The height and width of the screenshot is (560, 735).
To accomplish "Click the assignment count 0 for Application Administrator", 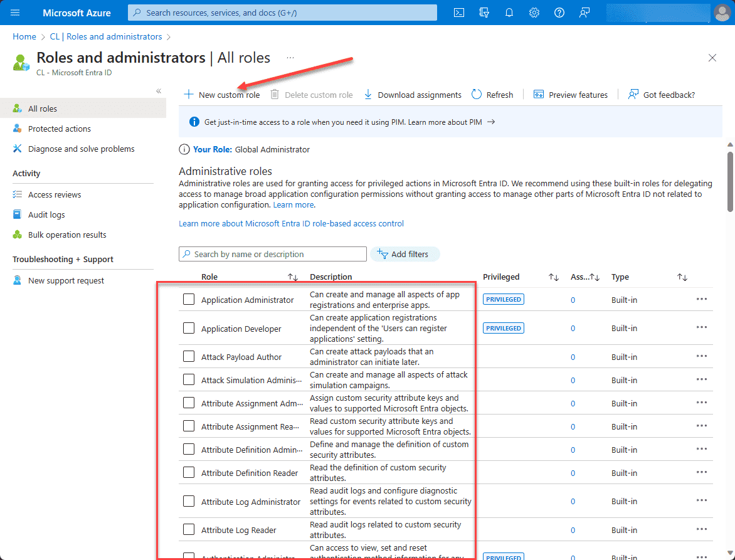I will click(x=573, y=300).
